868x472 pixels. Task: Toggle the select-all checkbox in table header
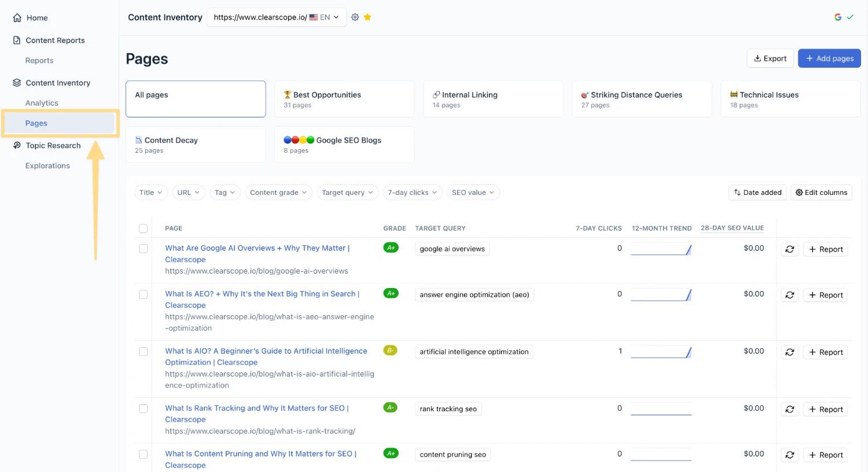(x=143, y=228)
